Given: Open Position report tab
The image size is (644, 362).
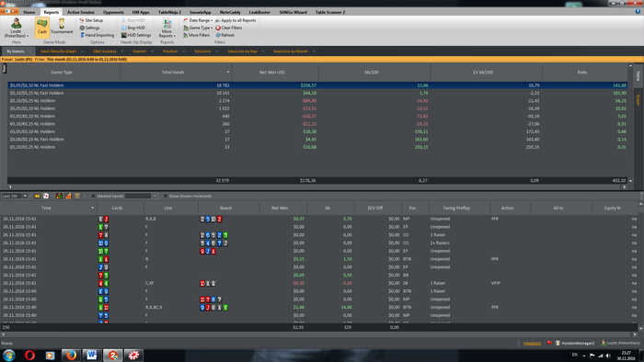Looking at the screenshot, I should (170, 51).
